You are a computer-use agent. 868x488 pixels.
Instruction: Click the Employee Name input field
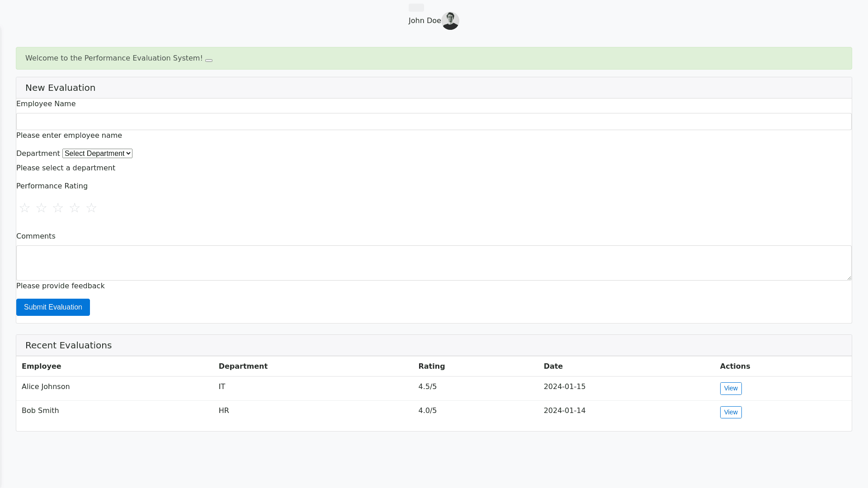click(434, 122)
